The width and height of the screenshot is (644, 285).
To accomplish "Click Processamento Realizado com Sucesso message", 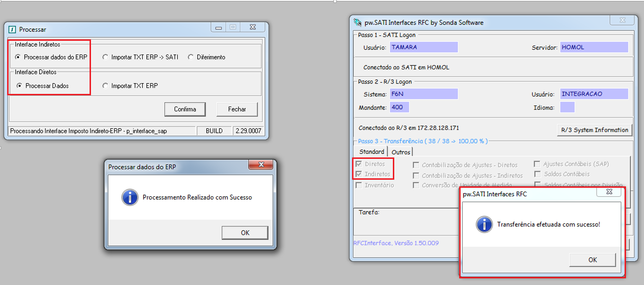I will click(x=197, y=197).
